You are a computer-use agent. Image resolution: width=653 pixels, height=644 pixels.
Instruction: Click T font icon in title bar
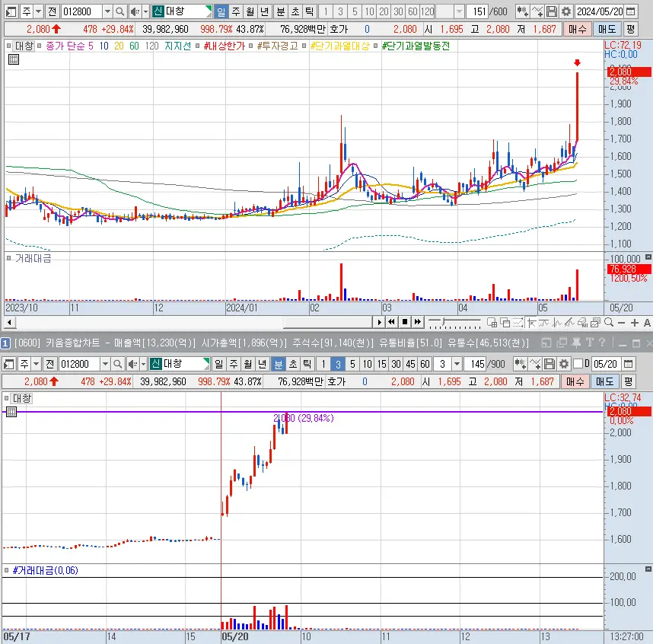pyautogui.click(x=589, y=343)
